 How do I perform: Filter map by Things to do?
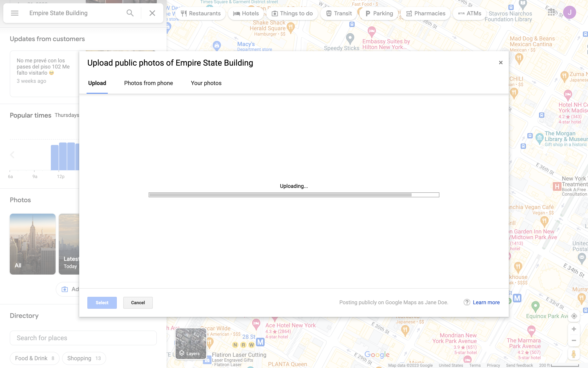(292, 13)
